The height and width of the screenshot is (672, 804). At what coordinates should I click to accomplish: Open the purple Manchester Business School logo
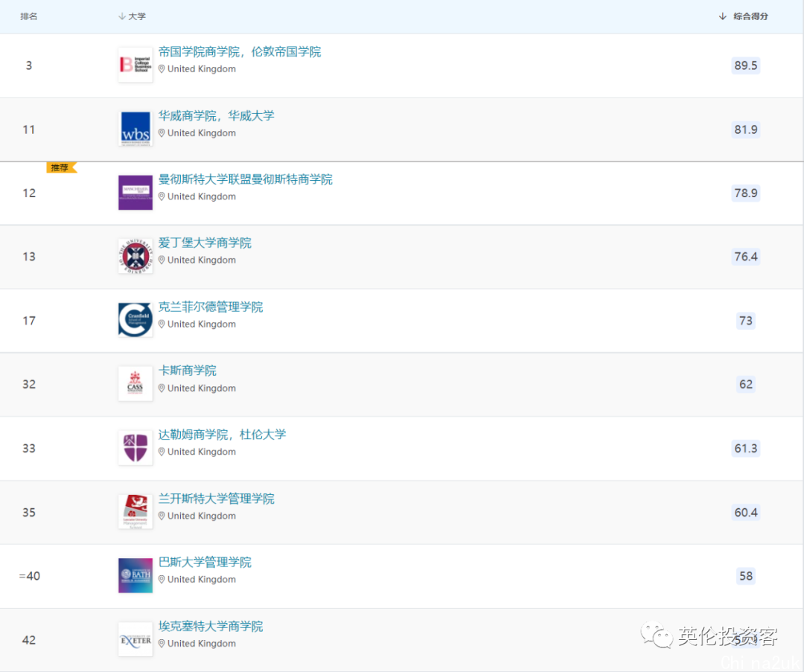coord(135,193)
